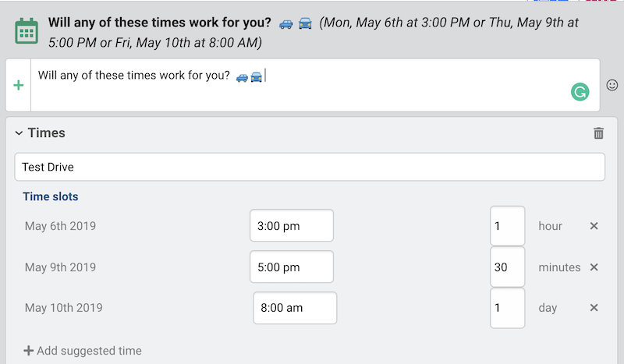Image resolution: width=624 pixels, height=364 pixels.
Task: Click the green plus icon beside message box
Action: click(18, 85)
